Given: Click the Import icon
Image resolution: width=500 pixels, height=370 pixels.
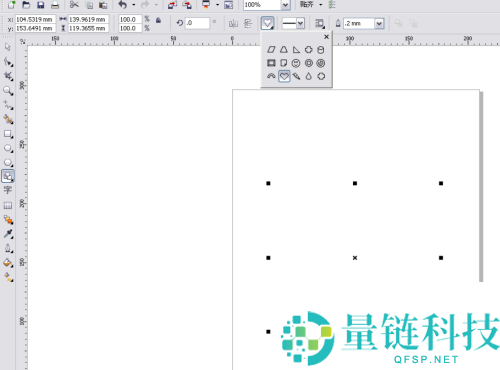Looking at the screenshot, I should tap(172, 5).
